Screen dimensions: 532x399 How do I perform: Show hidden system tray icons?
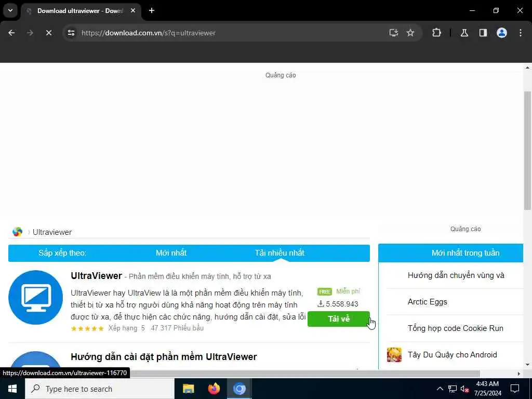(440, 389)
